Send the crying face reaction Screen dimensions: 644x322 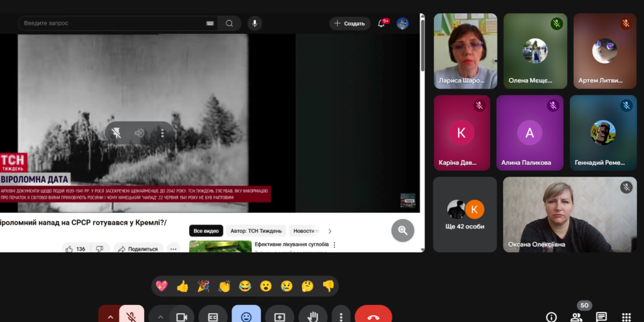[x=287, y=286]
